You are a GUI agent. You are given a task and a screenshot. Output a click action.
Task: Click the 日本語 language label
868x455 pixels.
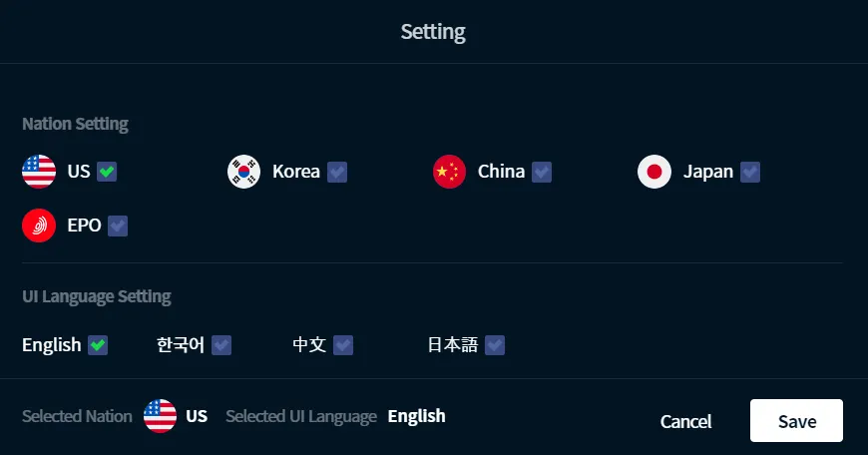point(453,345)
